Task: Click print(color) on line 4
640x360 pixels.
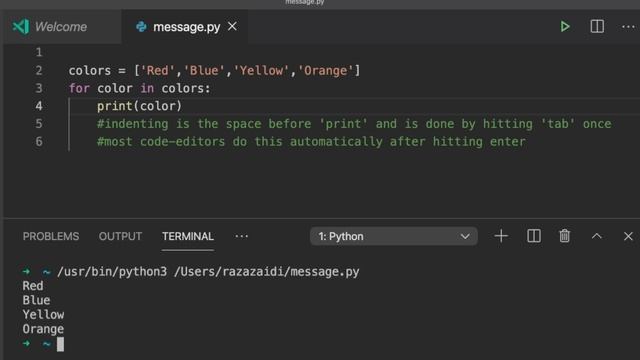Action: 139,106
